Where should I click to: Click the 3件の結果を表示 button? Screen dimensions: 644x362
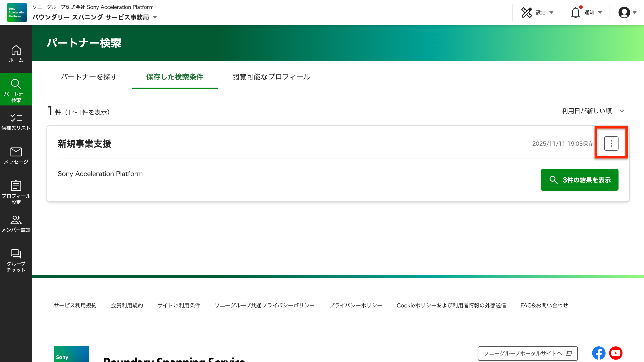point(580,180)
